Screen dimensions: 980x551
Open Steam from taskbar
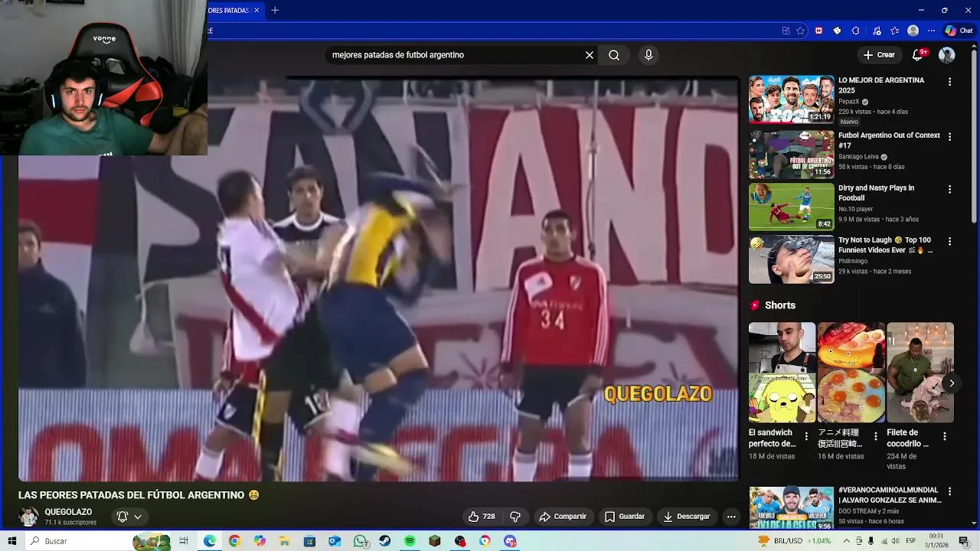pos(385,541)
